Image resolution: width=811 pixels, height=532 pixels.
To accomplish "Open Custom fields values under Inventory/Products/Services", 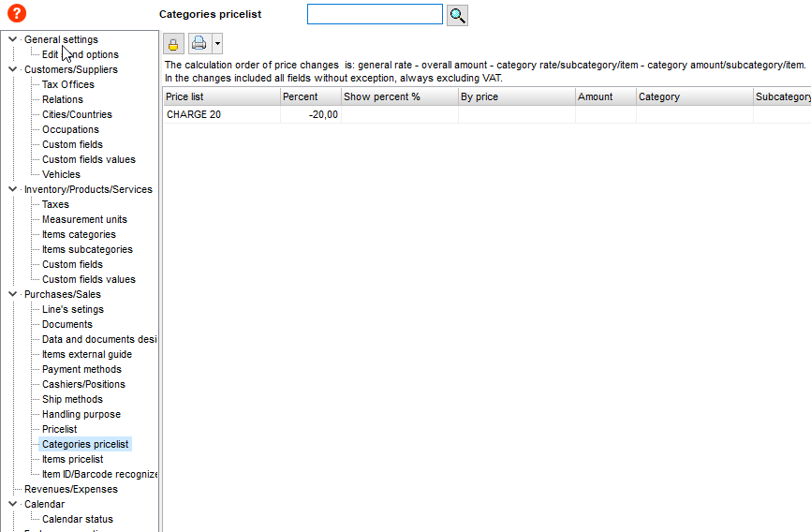I will click(x=89, y=279).
